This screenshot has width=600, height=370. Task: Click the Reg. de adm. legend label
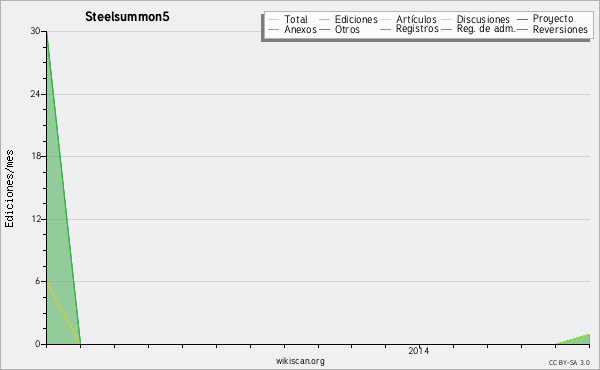click(486, 29)
